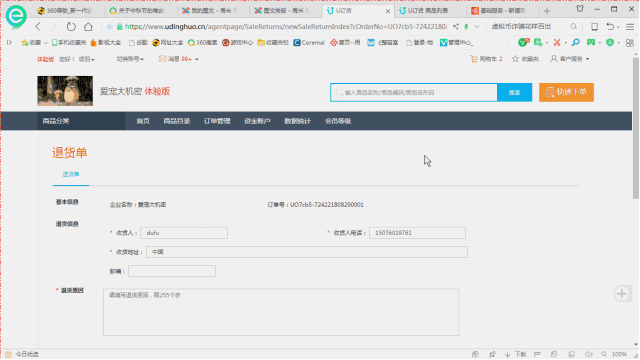Click the Totoro store logo thumbnail

tap(65, 91)
